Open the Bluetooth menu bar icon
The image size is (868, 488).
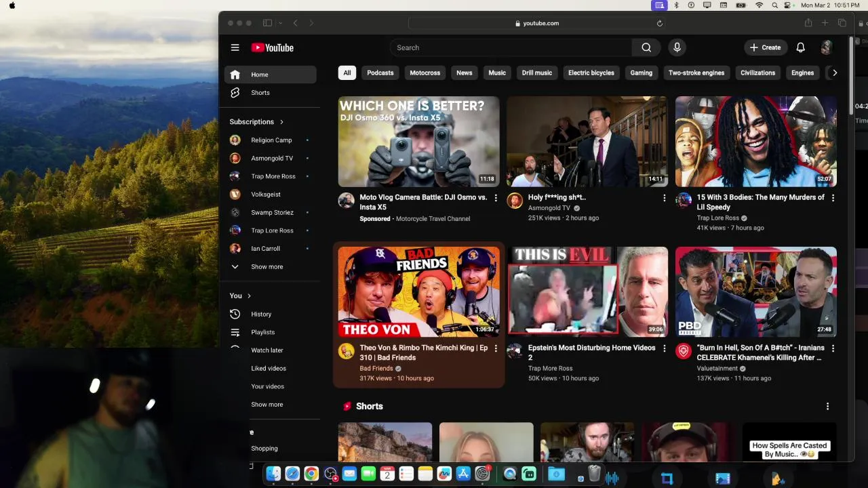pyautogui.click(x=676, y=5)
